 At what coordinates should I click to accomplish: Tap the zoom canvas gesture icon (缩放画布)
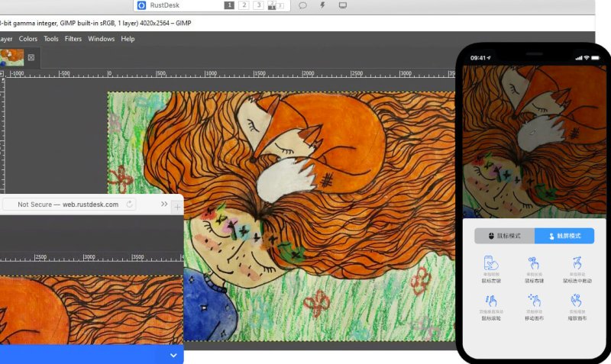point(577,300)
